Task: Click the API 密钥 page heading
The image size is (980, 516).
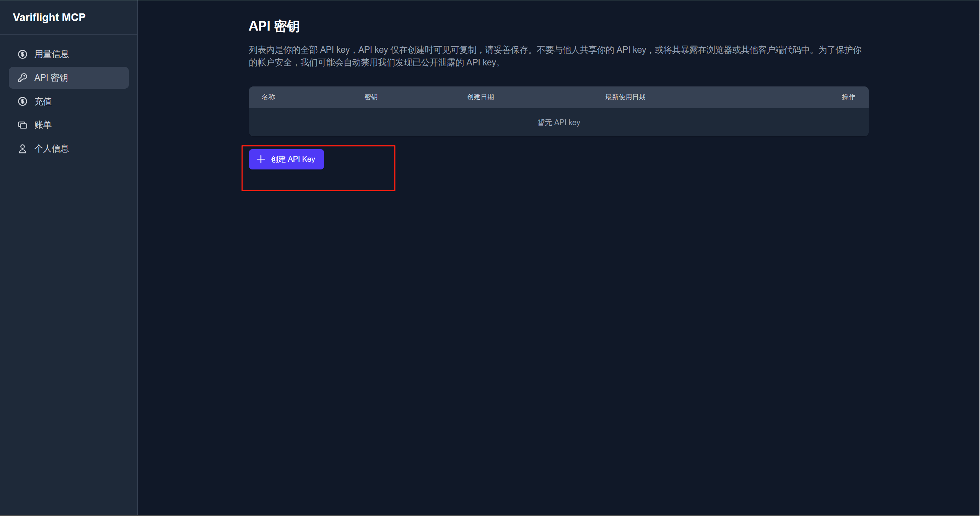Action: coord(274,26)
